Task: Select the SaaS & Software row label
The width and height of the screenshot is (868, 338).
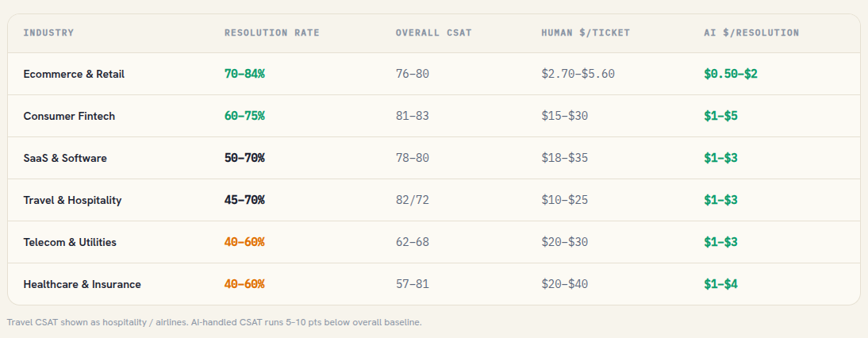Action: coord(65,158)
